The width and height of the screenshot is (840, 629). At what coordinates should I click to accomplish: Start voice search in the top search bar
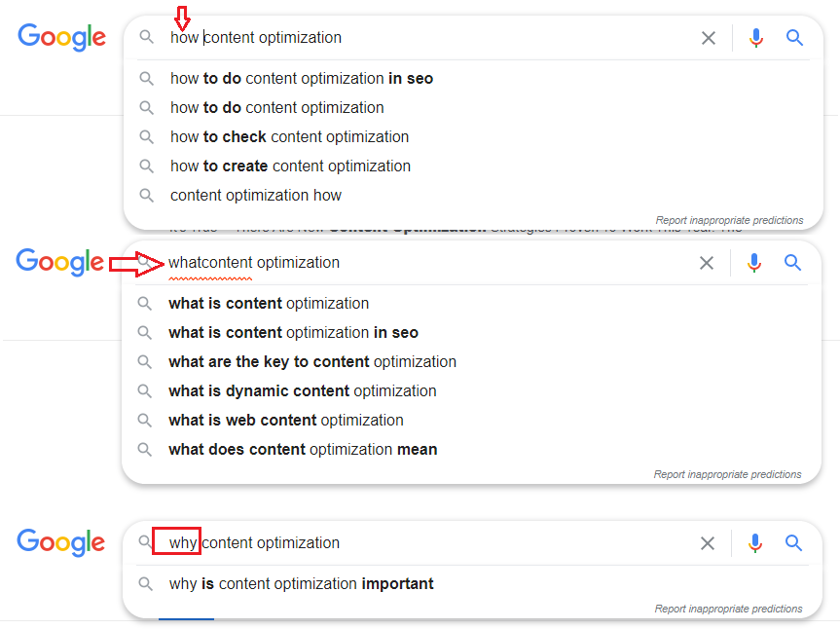[x=756, y=38]
